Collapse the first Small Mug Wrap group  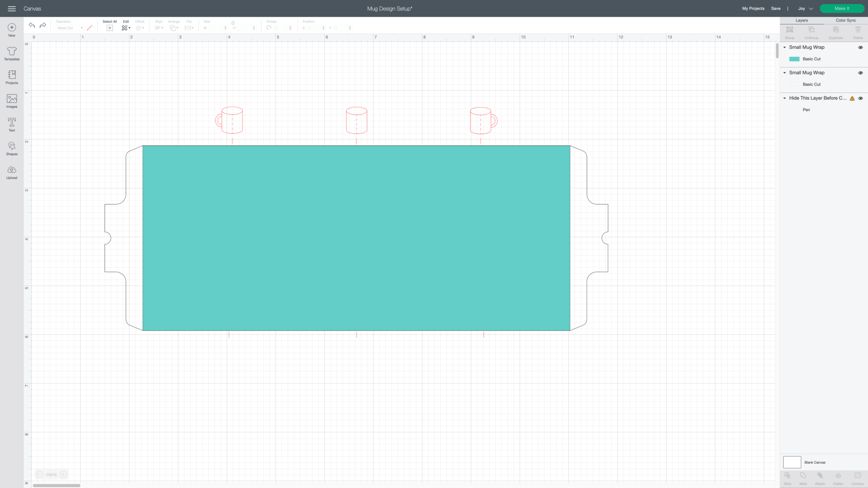pos(785,47)
